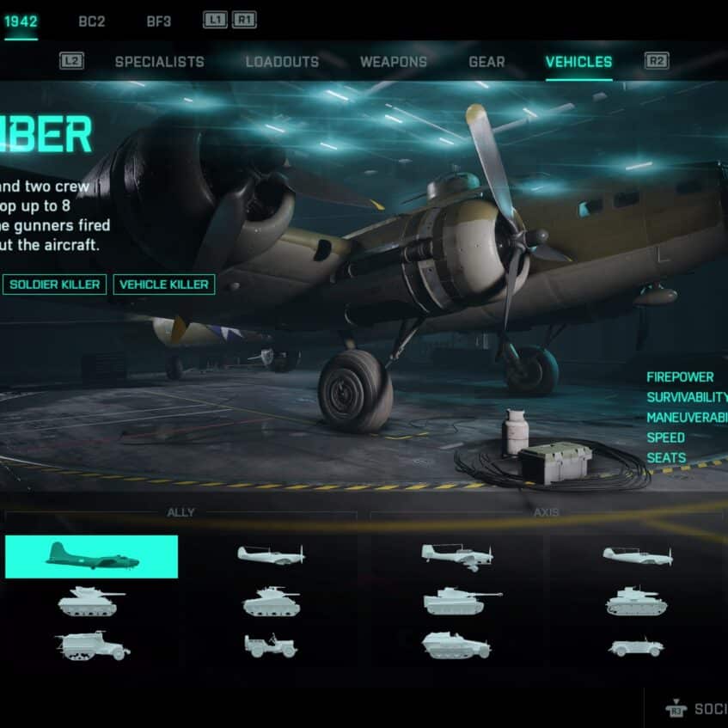Image resolution: width=728 pixels, height=728 pixels.
Task: Open the Gear tab
Action: [x=486, y=62]
